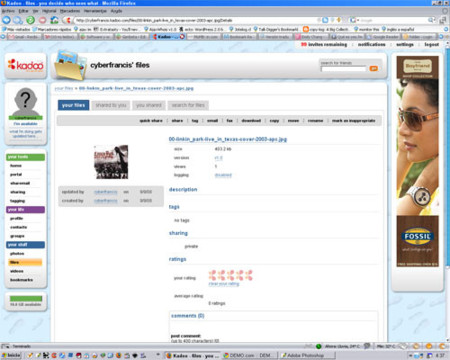Click the Firefox back arrow button
The image size is (450, 360).
(x=6, y=20)
